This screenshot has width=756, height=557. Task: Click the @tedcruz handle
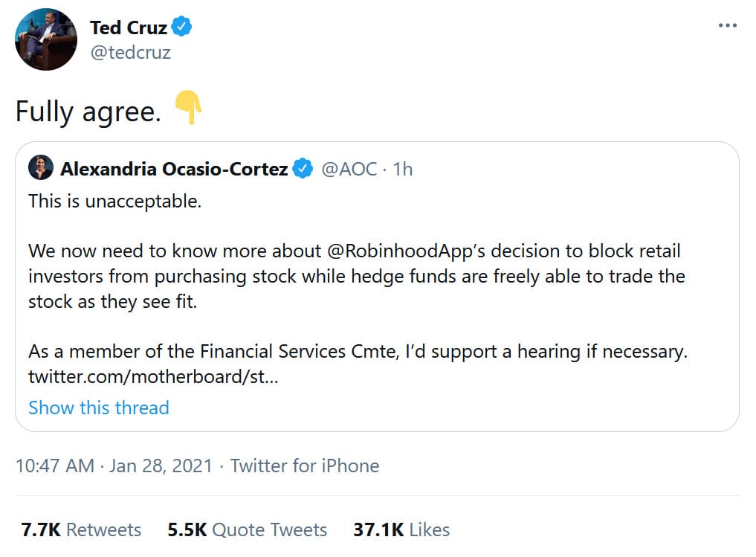coord(130,54)
